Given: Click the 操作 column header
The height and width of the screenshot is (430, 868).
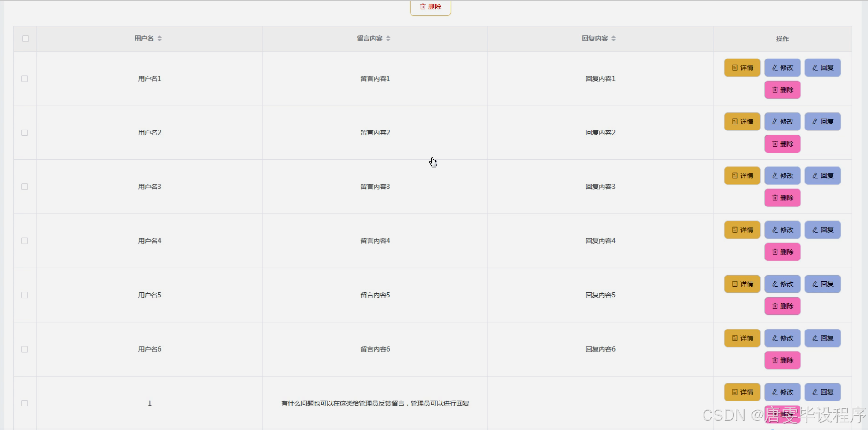Looking at the screenshot, I should point(782,39).
